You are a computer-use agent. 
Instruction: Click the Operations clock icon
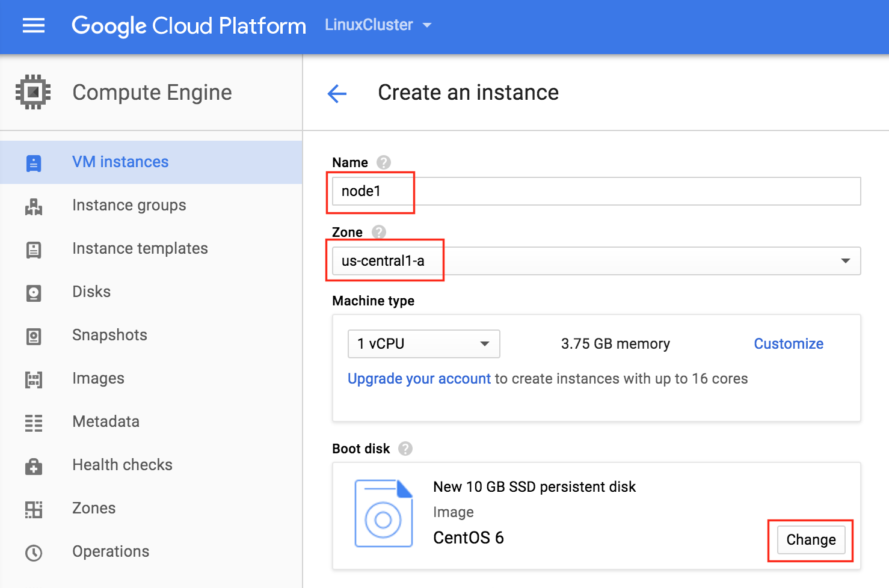pyautogui.click(x=34, y=553)
